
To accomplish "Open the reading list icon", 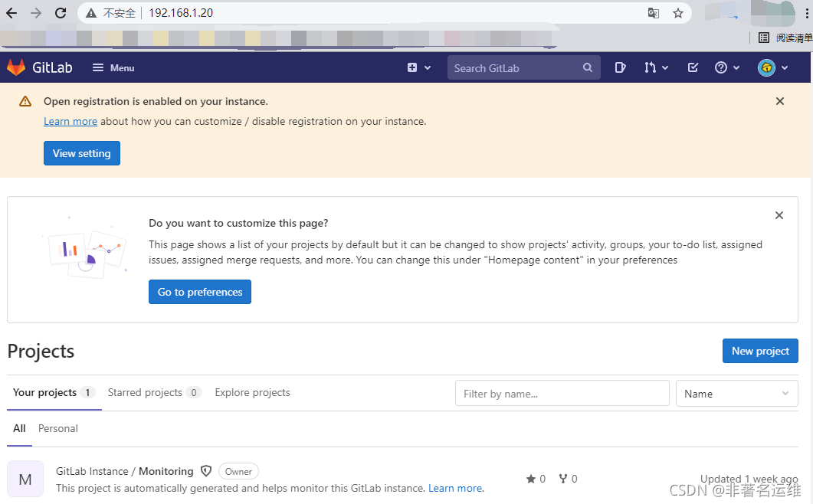I will tap(764, 38).
